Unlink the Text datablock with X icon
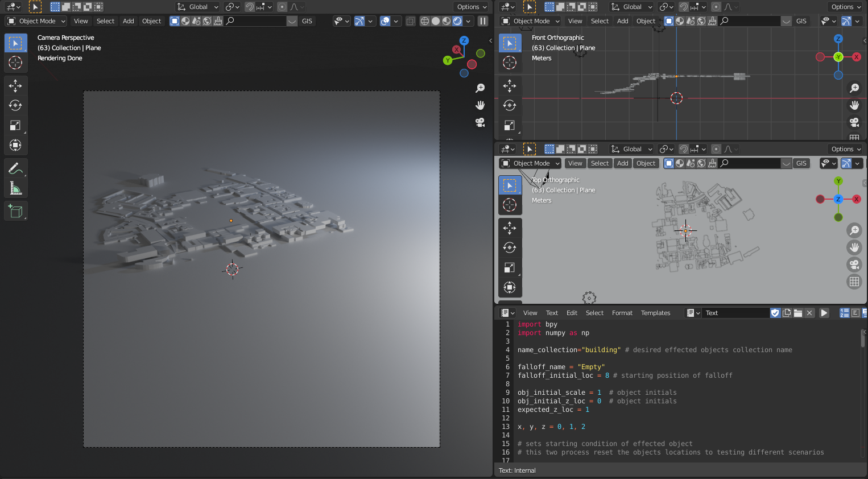The image size is (868, 479). tap(809, 313)
